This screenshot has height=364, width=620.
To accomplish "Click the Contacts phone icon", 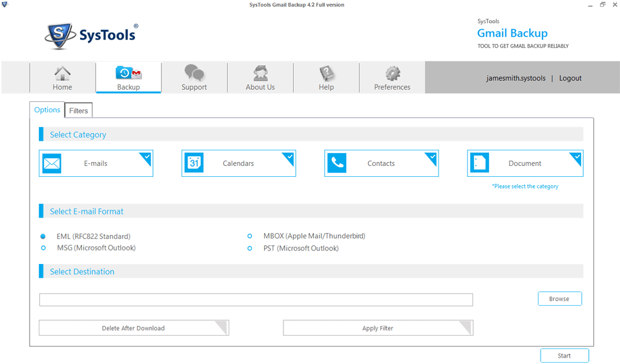I will 337,163.
